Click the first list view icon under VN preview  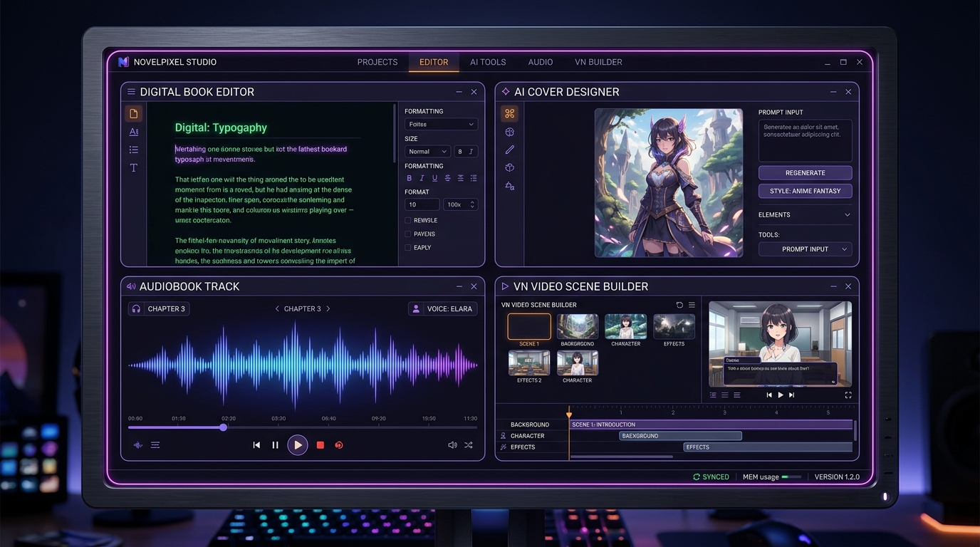pos(713,395)
